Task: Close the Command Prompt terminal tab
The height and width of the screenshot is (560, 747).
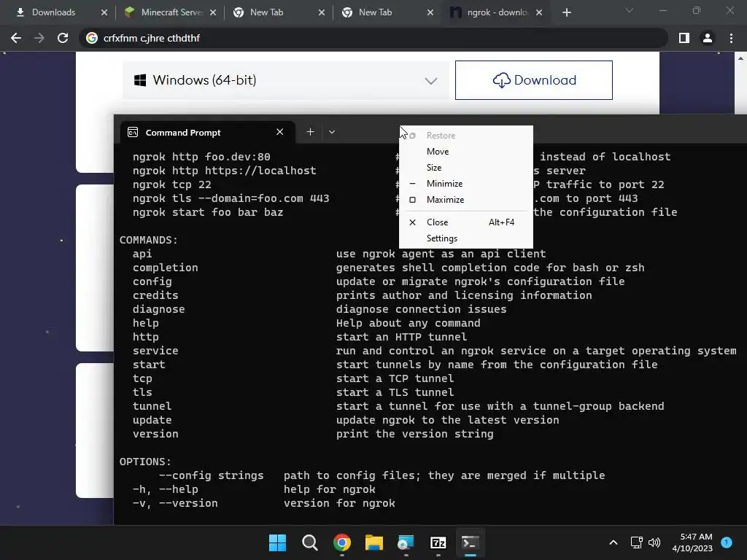Action: 279,132
